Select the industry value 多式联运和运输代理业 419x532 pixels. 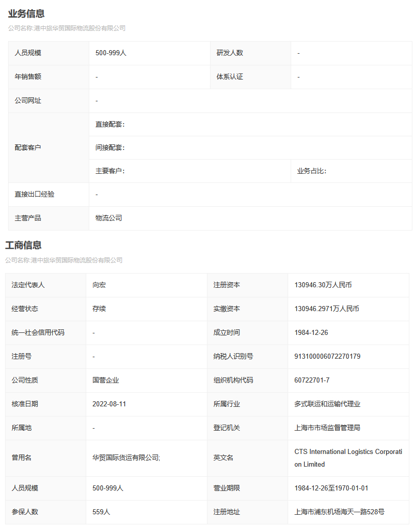coord(328,404)
